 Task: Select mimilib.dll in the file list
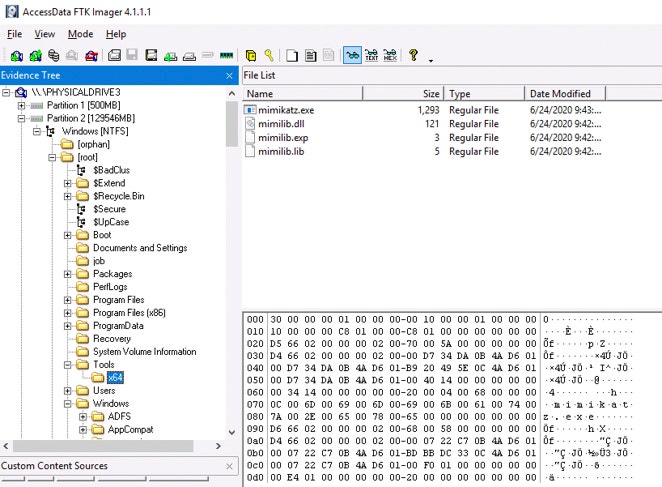(x=281, y=124)
